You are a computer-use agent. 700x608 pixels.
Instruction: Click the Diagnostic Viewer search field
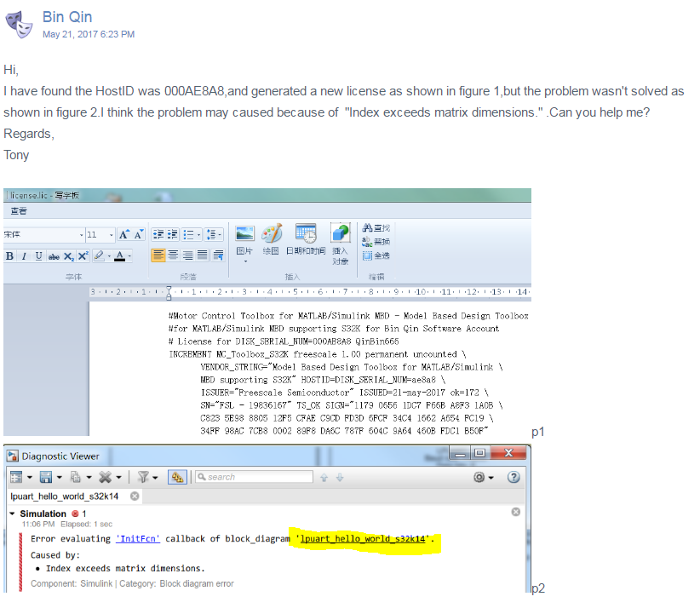pos(255,477)
